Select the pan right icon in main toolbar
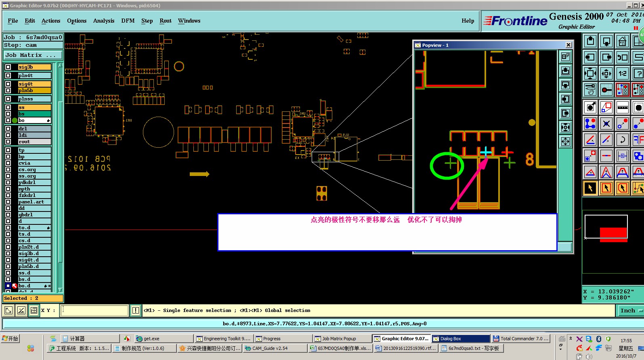Image resolution: width=644 pixels, height=360 pixels. click(606, 57)
